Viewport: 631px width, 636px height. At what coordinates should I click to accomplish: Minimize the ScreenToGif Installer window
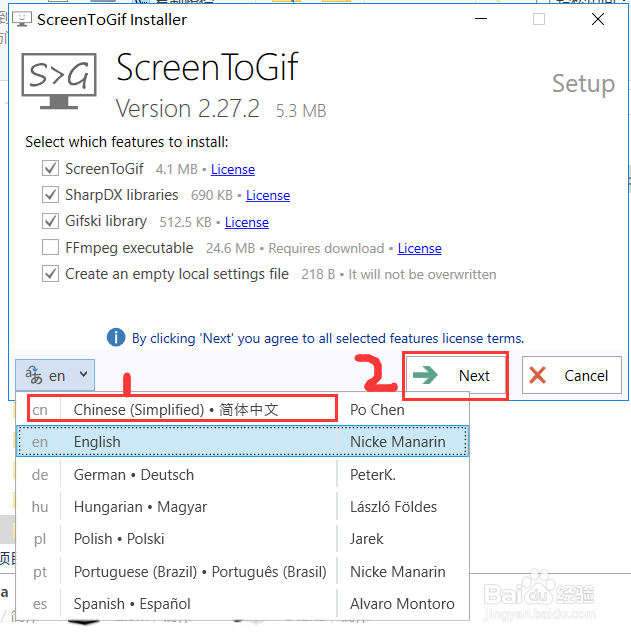(481, 19)
